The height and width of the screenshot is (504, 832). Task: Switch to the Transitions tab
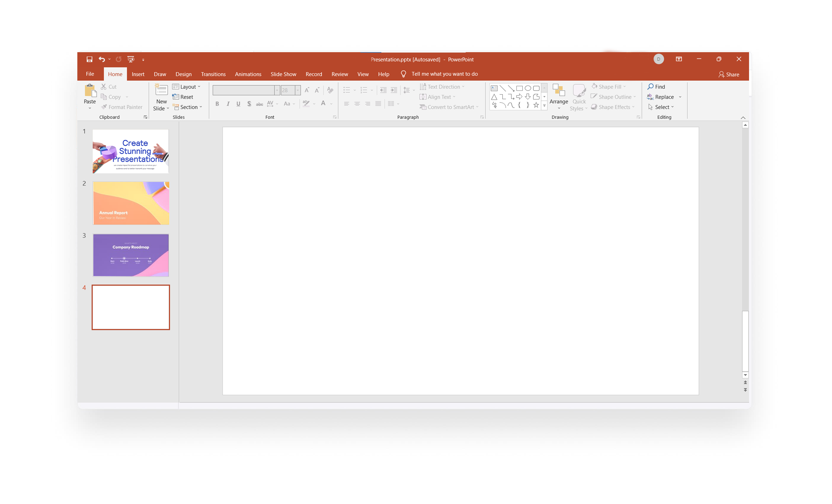tap(213, 74)
